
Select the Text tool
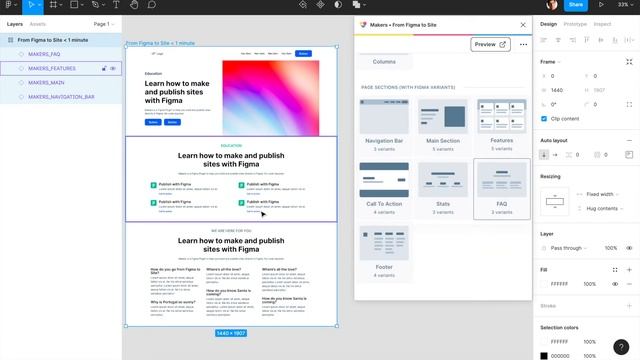[x=116, y=5]
